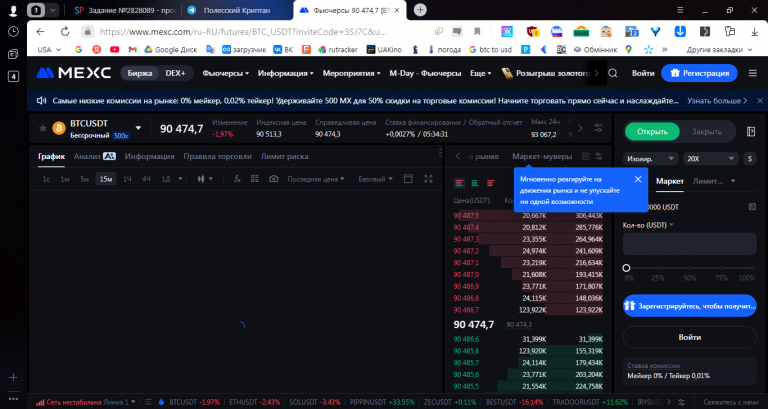
Task: Set the position size slider handle at 0%
Action: [x=626, y=268]
